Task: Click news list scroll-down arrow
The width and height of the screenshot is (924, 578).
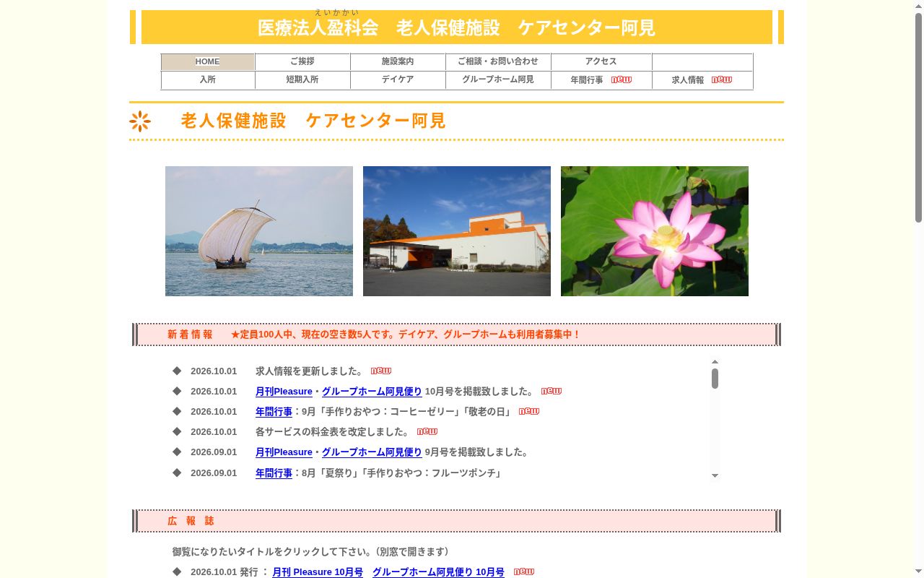Action: (x=715, y=475)
